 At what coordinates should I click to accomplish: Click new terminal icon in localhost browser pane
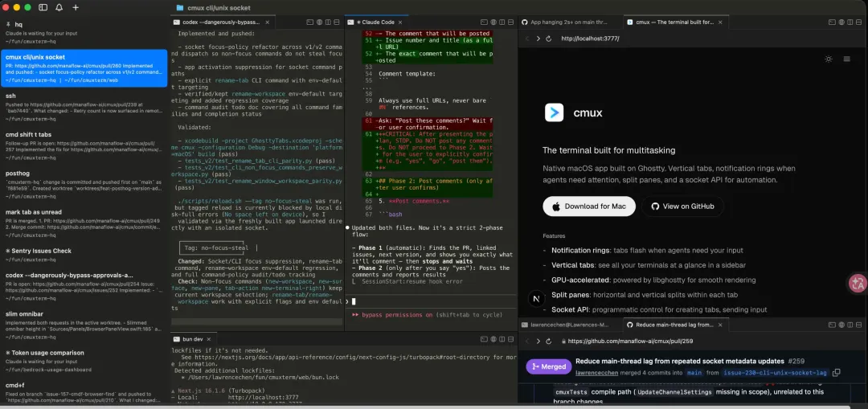pyautogui.click(x=832, y=22)
